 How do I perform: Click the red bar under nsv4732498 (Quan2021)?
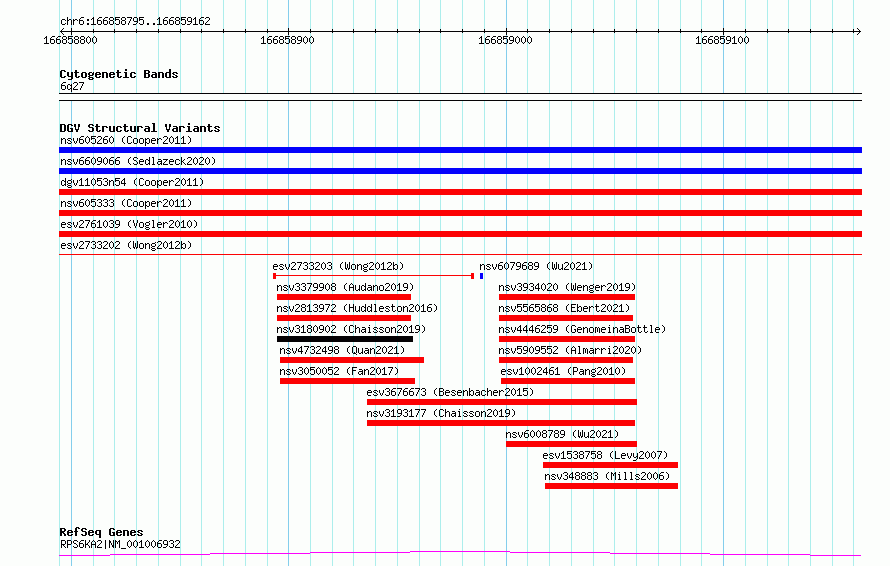coord(352,360)
